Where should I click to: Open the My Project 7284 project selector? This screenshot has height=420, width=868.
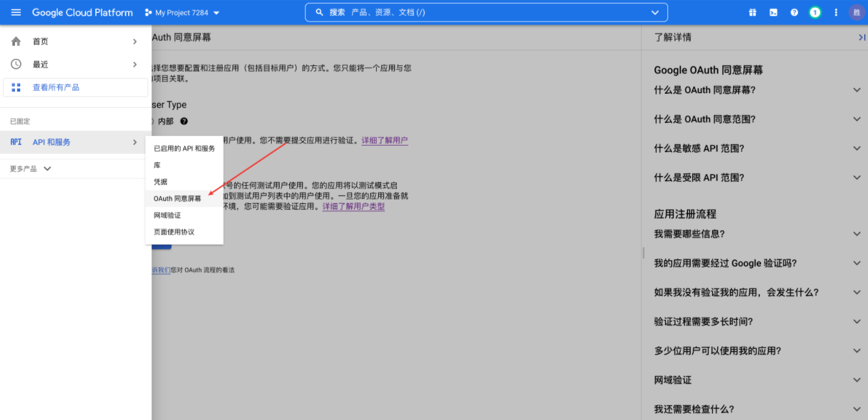182,13
